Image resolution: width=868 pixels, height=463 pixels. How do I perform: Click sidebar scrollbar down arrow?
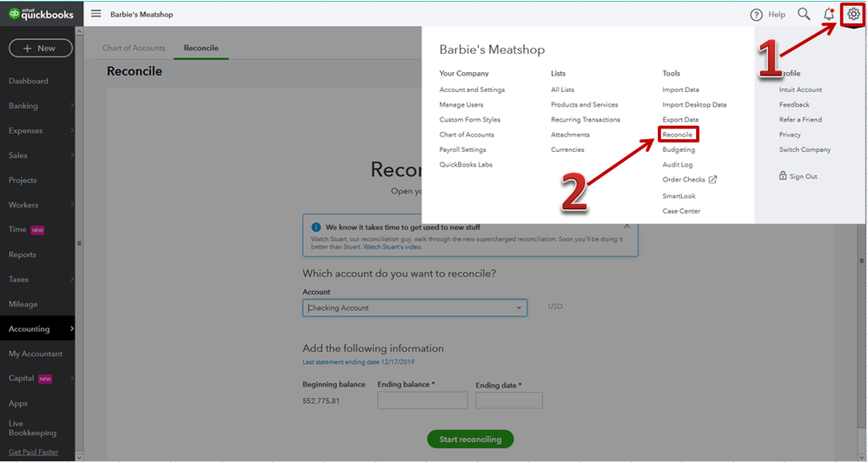click(79, 457)
